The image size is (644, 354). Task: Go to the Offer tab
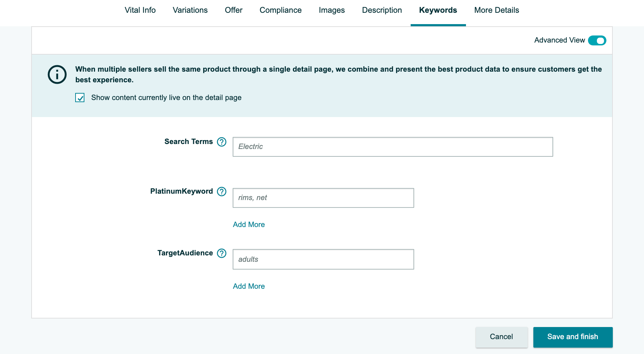point(234,10)
